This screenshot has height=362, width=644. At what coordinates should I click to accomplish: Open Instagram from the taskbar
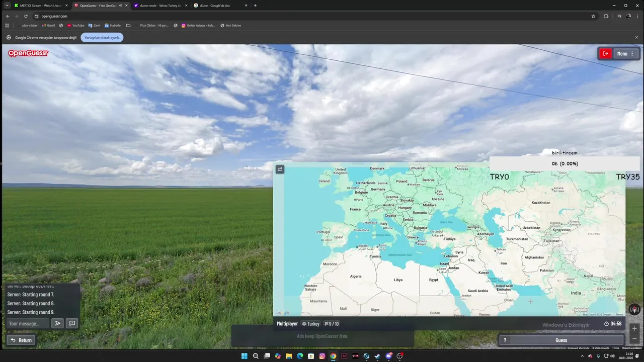pos(322,356)
